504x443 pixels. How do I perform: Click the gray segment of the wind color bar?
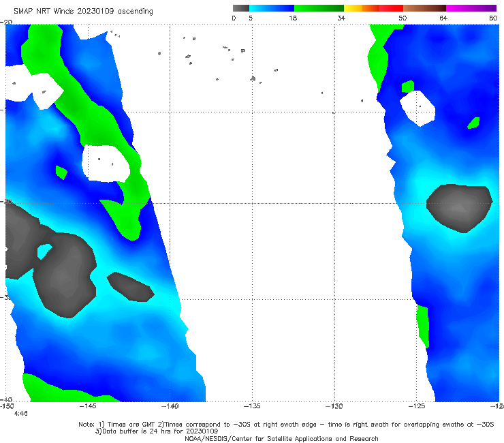click(240, 8)
